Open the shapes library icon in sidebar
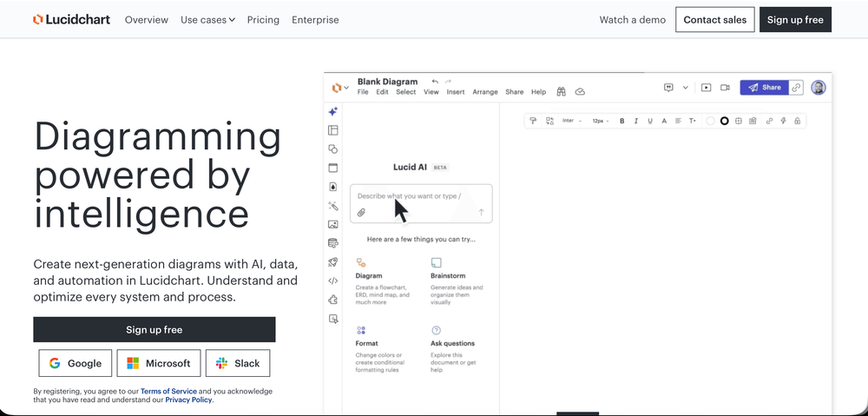Screen dimensions: 868x416 332,149
